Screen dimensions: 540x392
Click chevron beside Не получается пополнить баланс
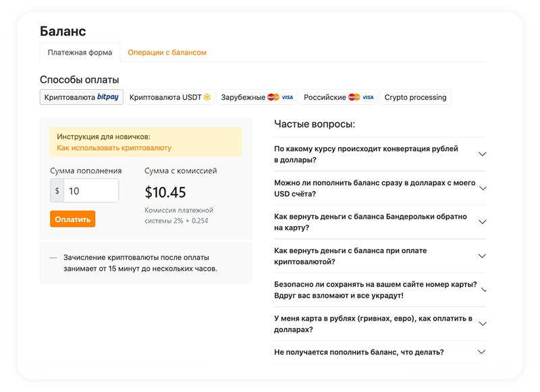pos(482,352)
